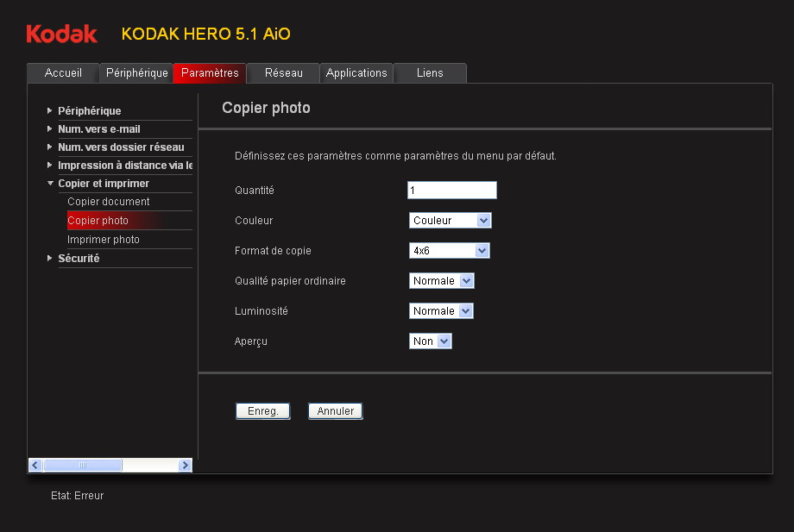Click the Quantité input field
Screen dimensions: 794x532
pyautogui.click(x=451, y=191)
